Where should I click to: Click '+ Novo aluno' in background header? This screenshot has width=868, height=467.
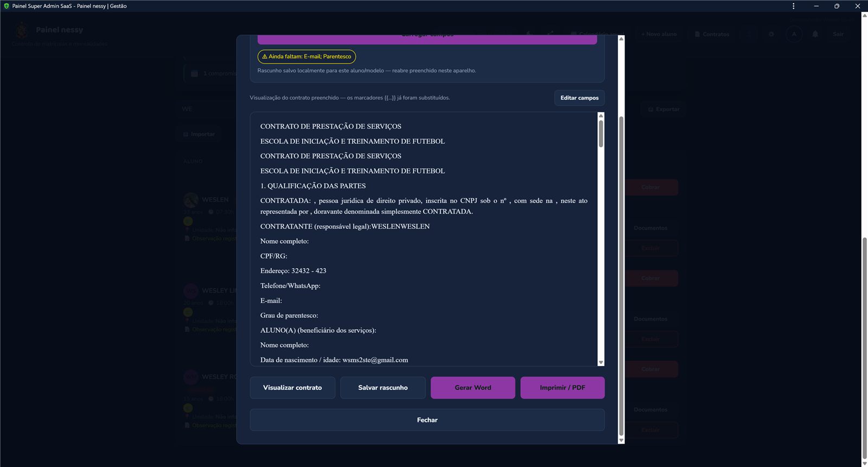(659, 34)
